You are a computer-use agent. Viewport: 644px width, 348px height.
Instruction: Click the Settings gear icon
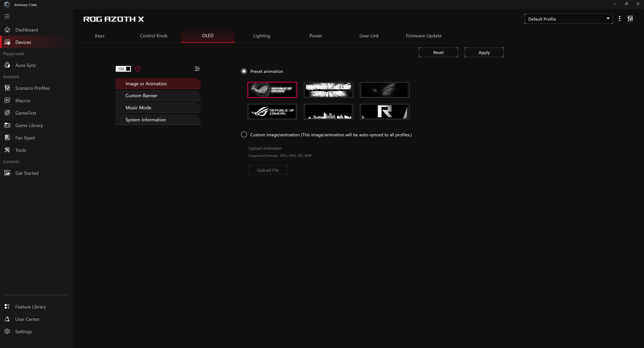7,332
